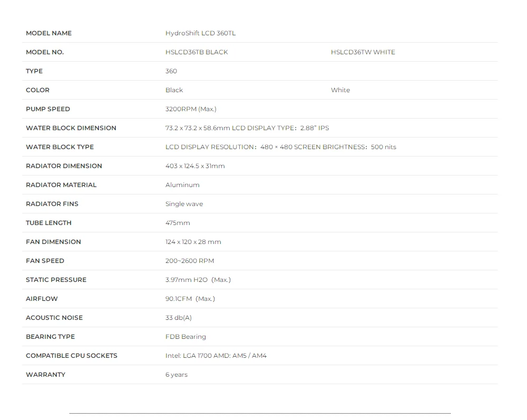
Task: Click the WATER BLOCK DIMENSION label
Action: (x=71, y=128)
